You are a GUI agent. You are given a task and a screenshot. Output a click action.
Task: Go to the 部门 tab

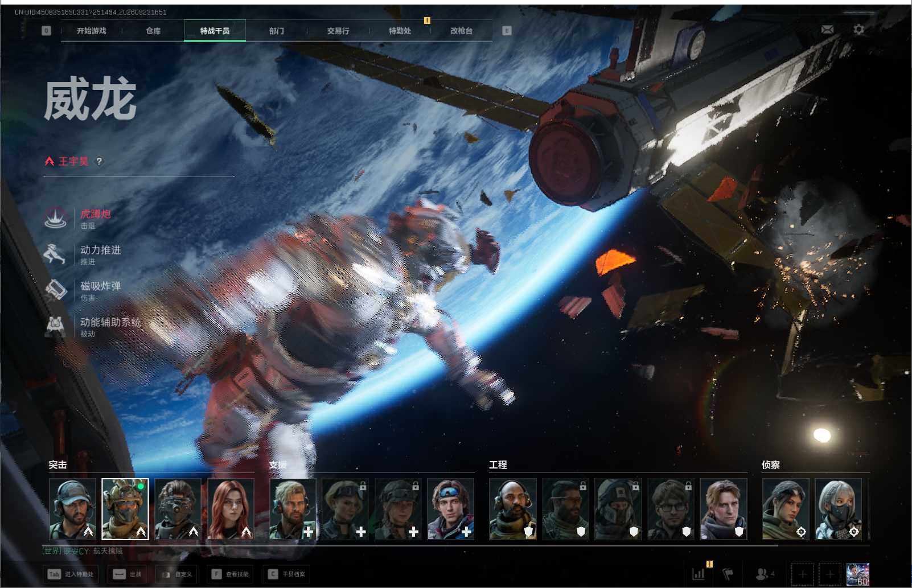[x=277, y=31]
